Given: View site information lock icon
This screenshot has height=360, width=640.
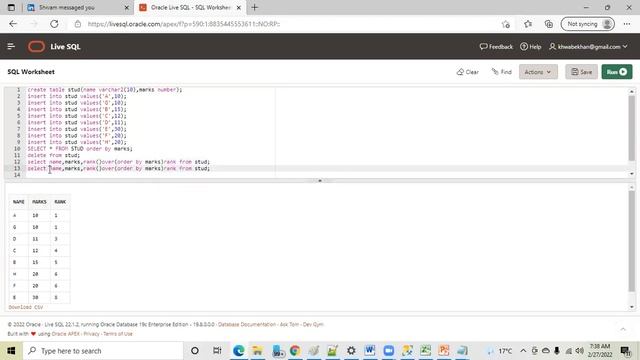Looking at the screenshot, I should coord(78,24).
